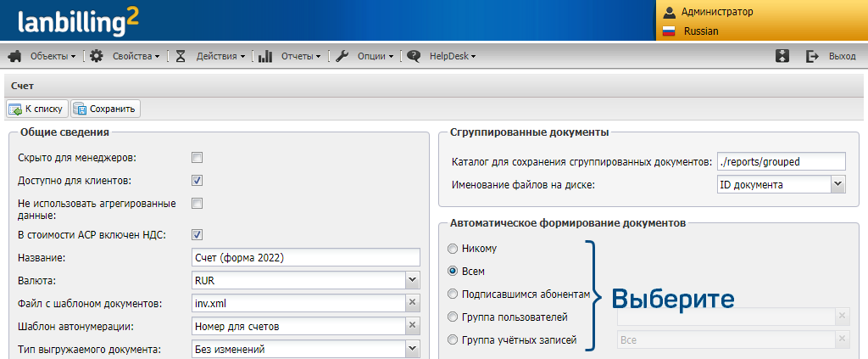Open the Объекты menu
Viewport: 868px width, 359px height.
pos(52,56)
